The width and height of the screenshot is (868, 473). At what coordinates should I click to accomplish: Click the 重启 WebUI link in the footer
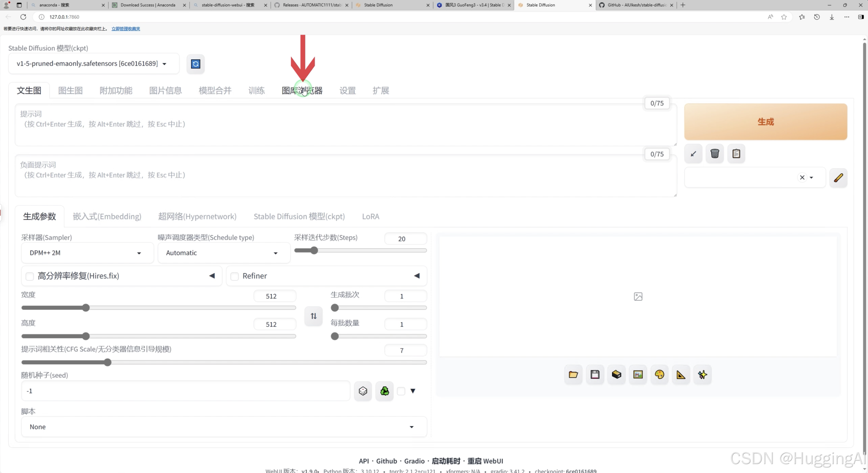(x=485, y=461)
